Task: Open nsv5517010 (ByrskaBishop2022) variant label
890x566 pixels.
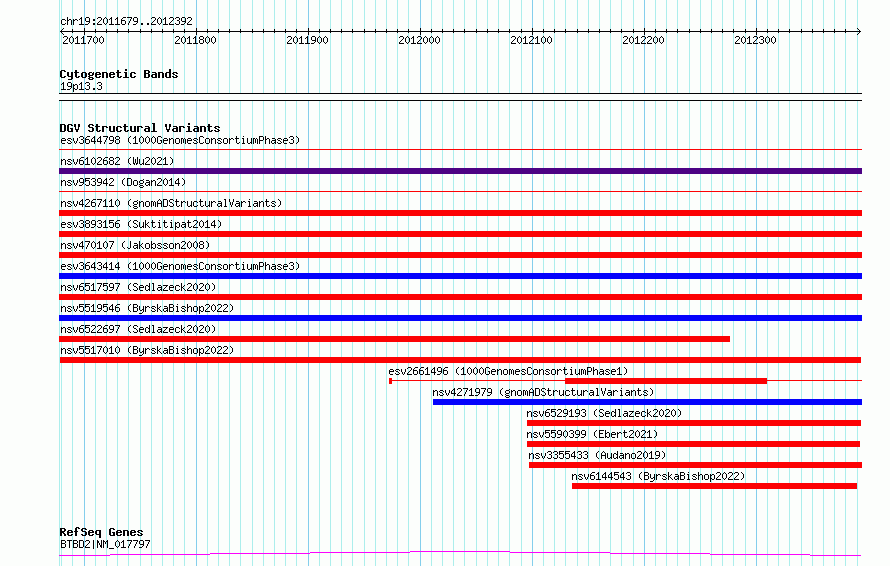Action: pos(147,350)
